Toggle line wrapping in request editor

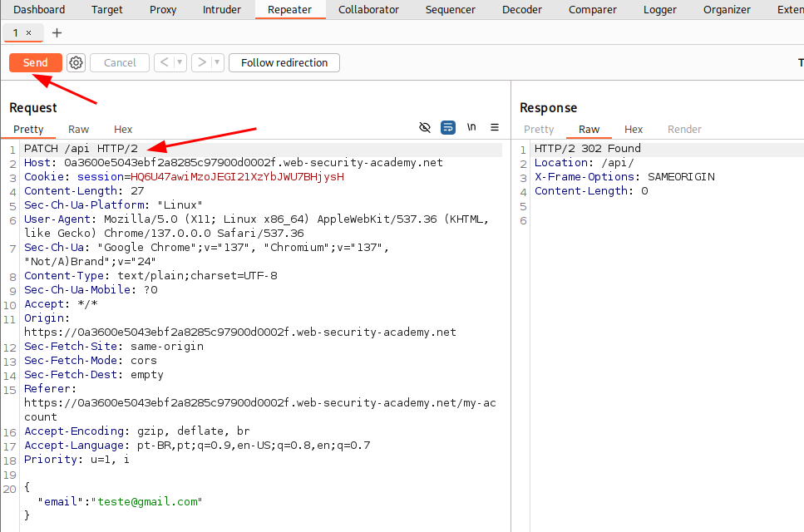click(448, 127)
